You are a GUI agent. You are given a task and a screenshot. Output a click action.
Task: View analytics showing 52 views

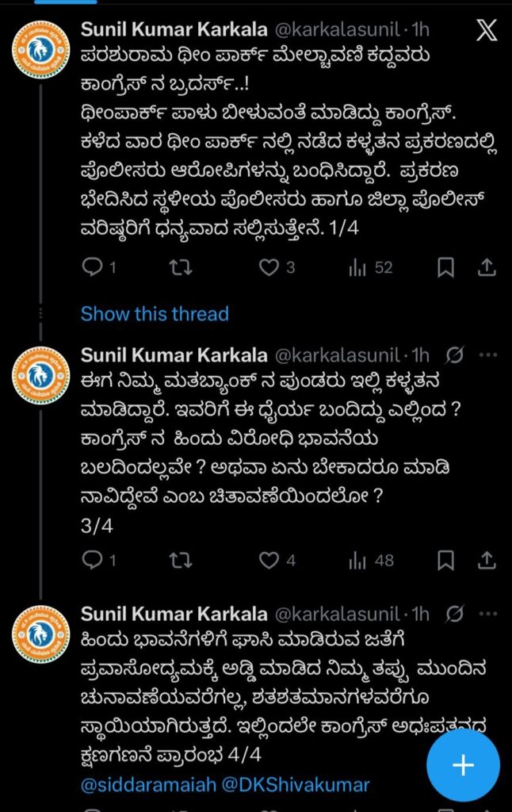click(357, 268)
